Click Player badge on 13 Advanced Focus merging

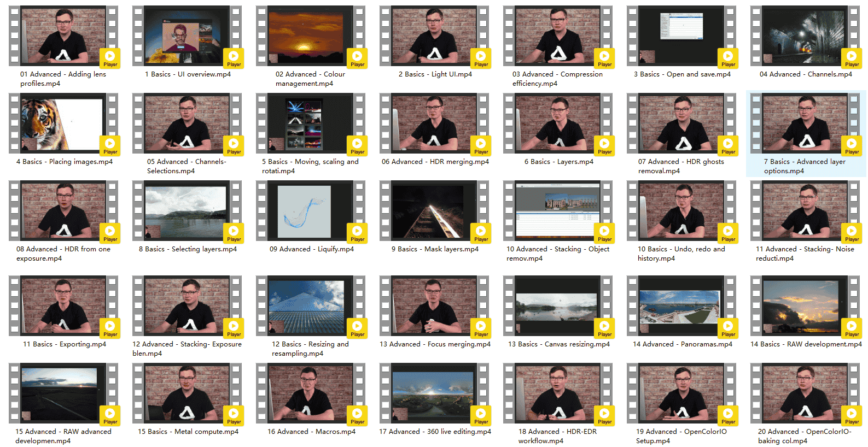tap(481, 328)
